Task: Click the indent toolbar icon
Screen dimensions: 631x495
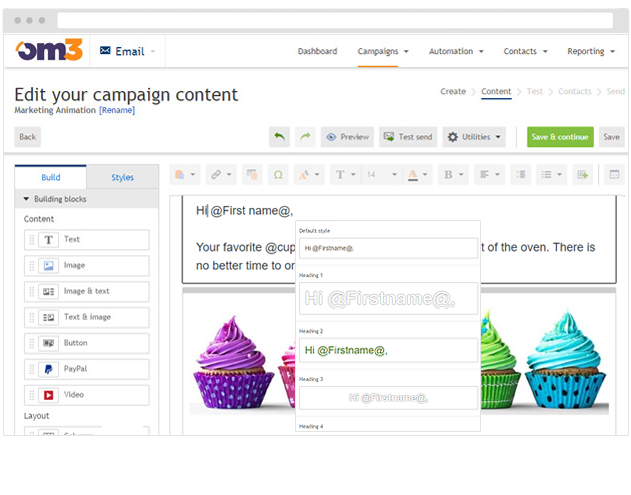Action: tap(520, 174)
